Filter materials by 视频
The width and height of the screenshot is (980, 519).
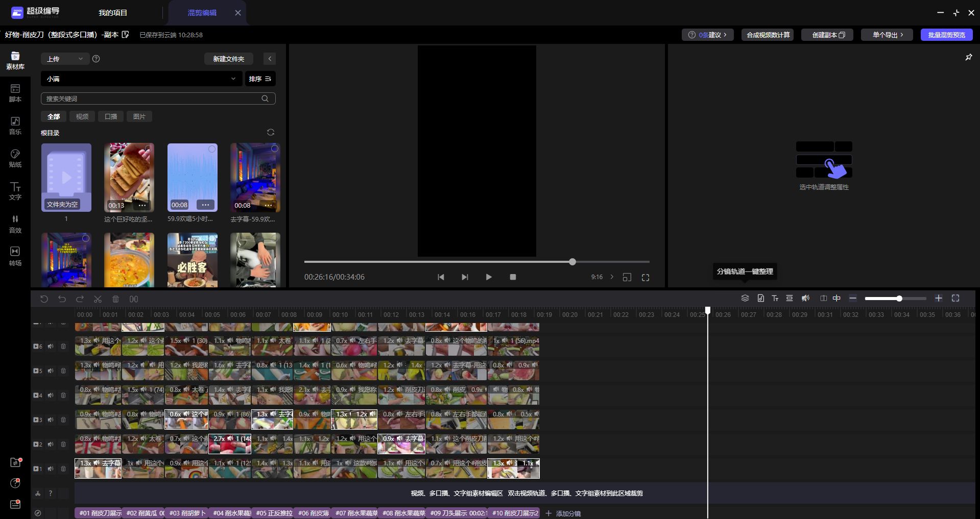point(82,116)
